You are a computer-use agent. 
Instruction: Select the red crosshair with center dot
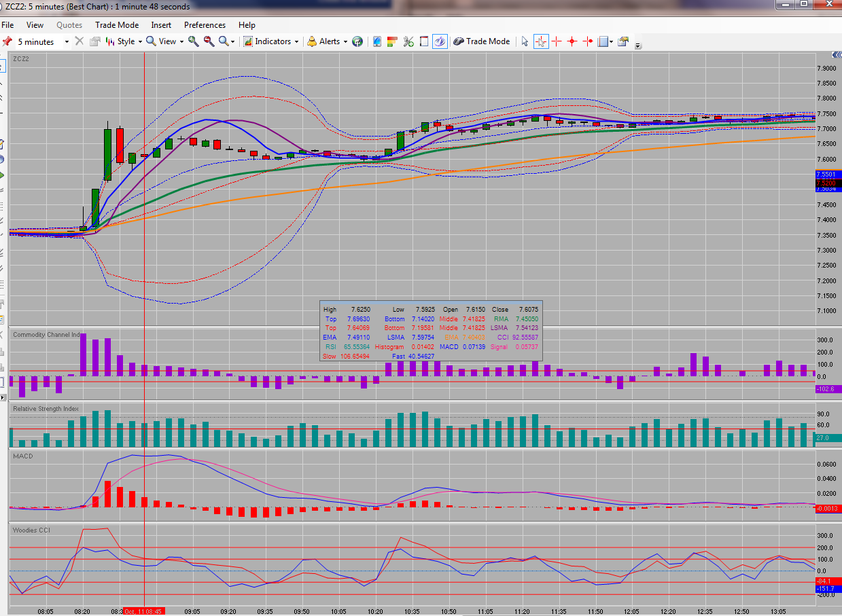coord(572,41)
